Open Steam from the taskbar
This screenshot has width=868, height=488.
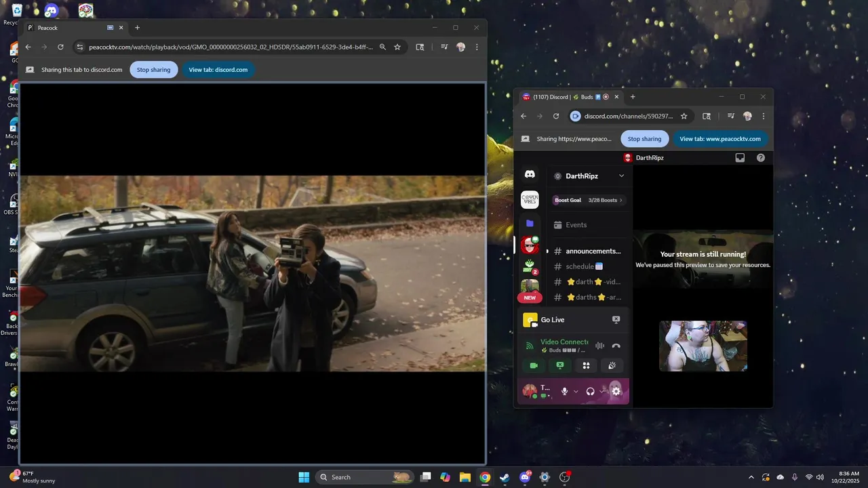pyautogui.click(x=505, y=477)
